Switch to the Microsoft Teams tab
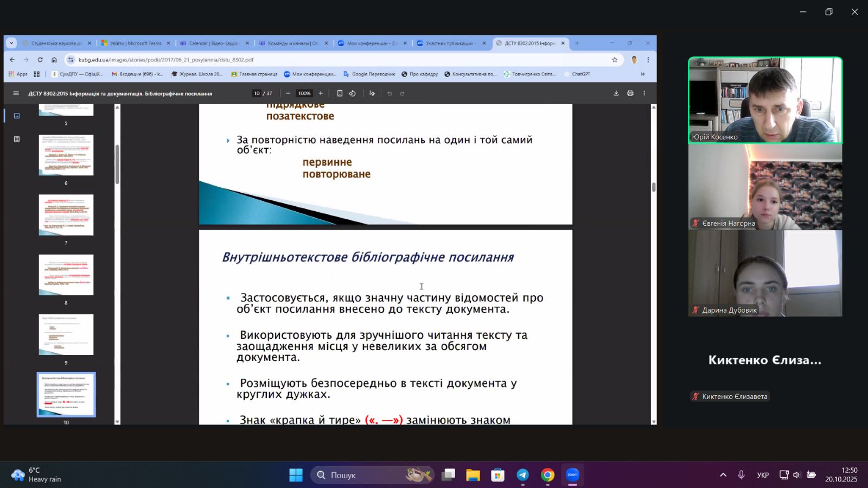 click(x=136, y=43)
